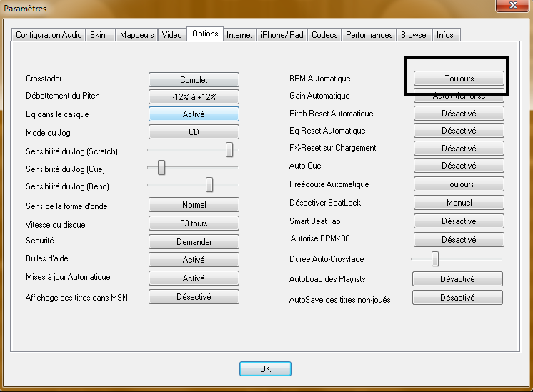The width and height of the screenshot is (533, 392).
Task: Change Désactiver BeatLock 'Manuel' setting
Action: (x=459, y=203)
